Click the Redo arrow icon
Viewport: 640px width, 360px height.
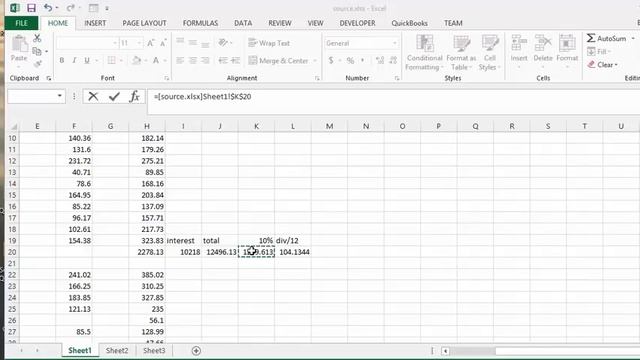pyautogui.click(x=70, y=8)
